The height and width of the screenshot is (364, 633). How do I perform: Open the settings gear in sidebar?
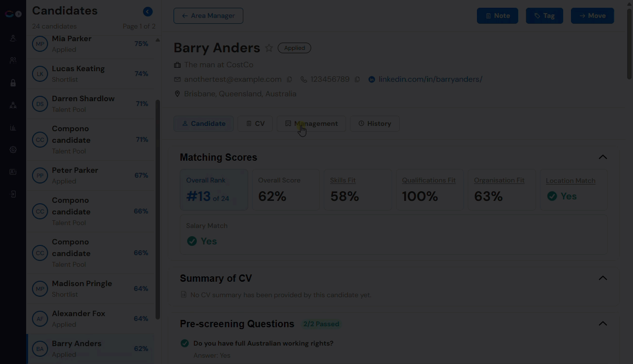pos(13,150)
